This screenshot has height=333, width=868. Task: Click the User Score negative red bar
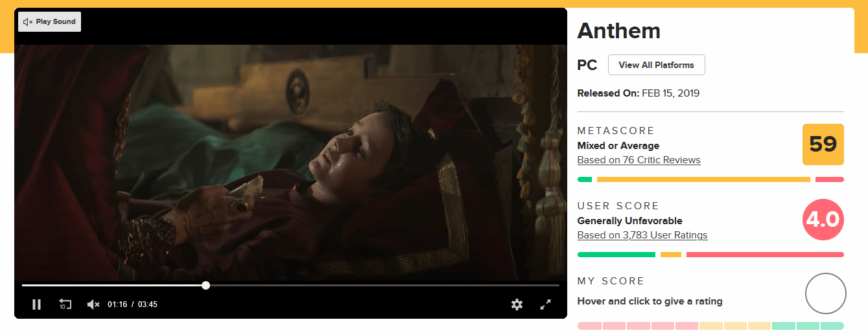click(765, 255)
